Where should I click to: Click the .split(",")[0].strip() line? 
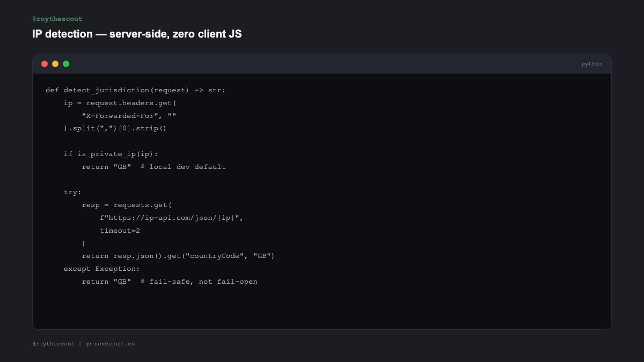point(115,129)
